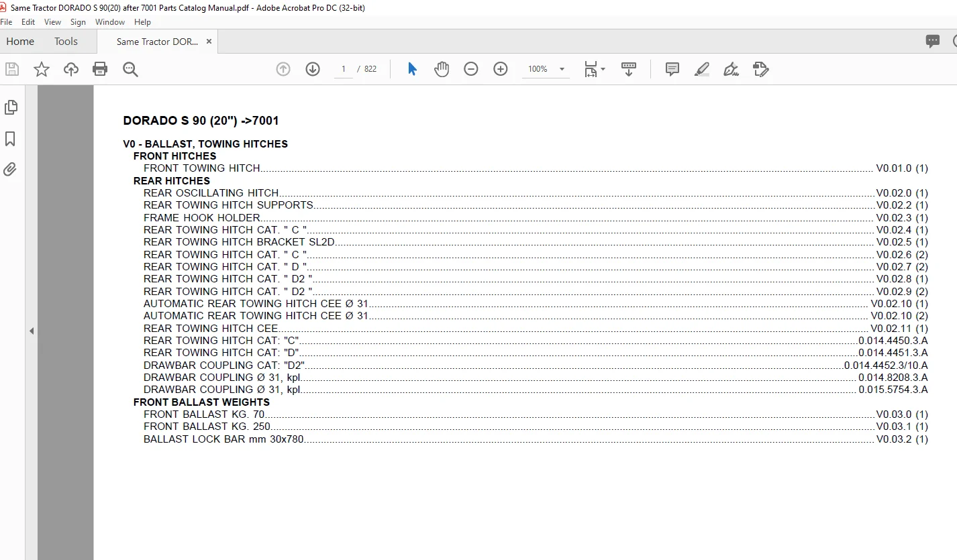Click the DORADO S 90 (20") ->7001 heading
957x560 pixels.
click(201, 121)
